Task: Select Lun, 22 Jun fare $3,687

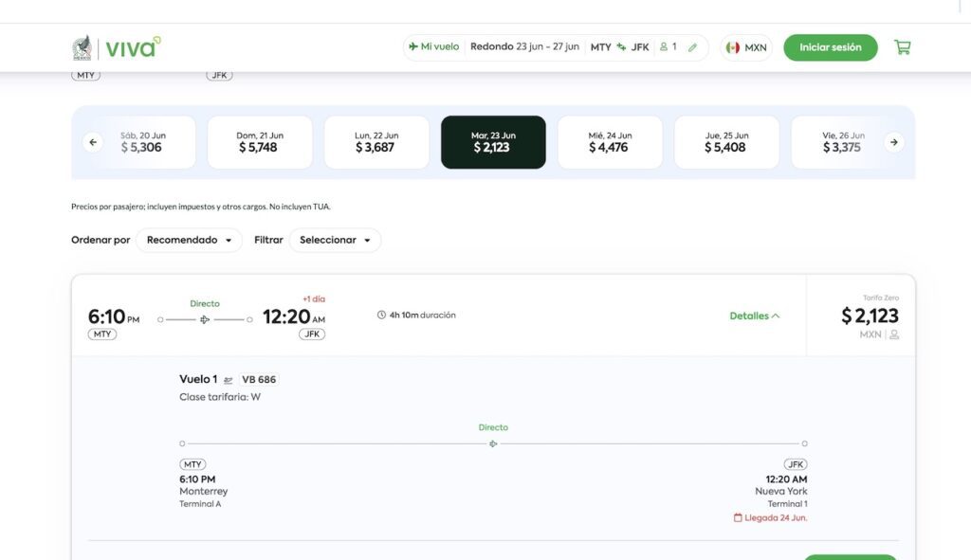Action: (x=376, y=142)
